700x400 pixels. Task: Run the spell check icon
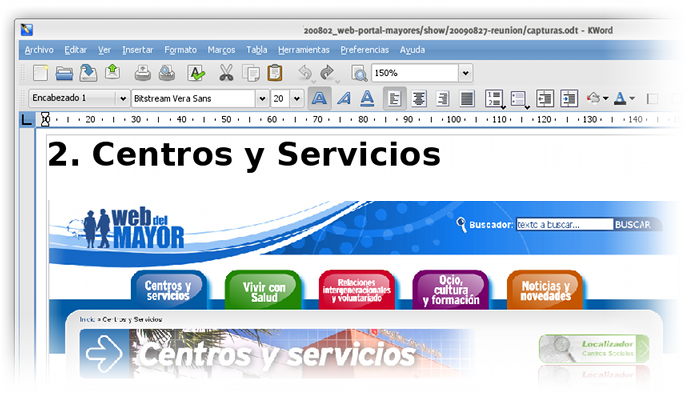pos(196,73)
